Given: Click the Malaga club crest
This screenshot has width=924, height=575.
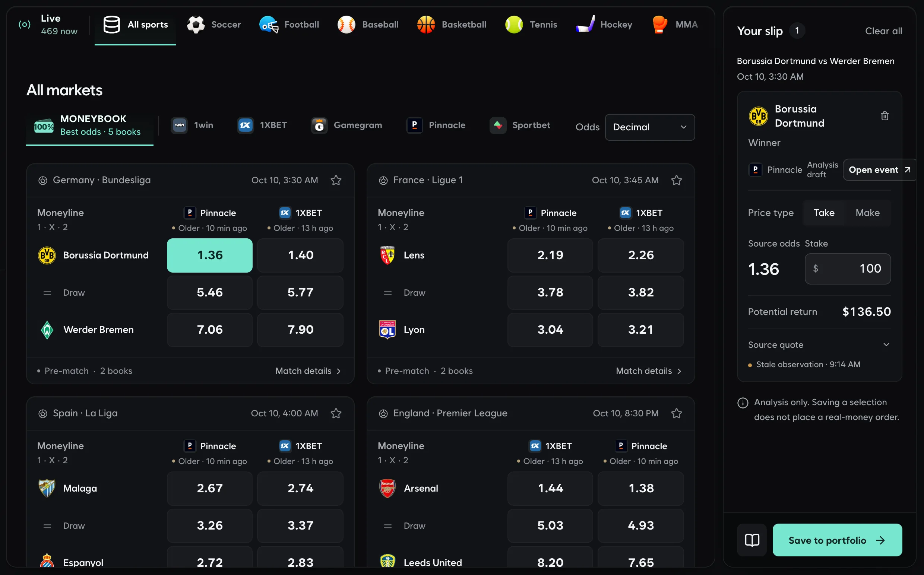Looking at the screenshot, I should (x=47, y=488).
